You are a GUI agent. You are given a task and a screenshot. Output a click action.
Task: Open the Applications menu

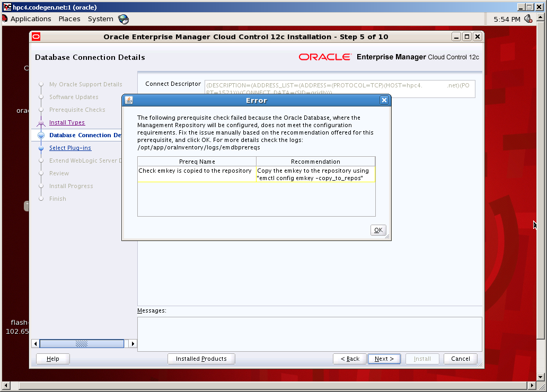point(30,19)
